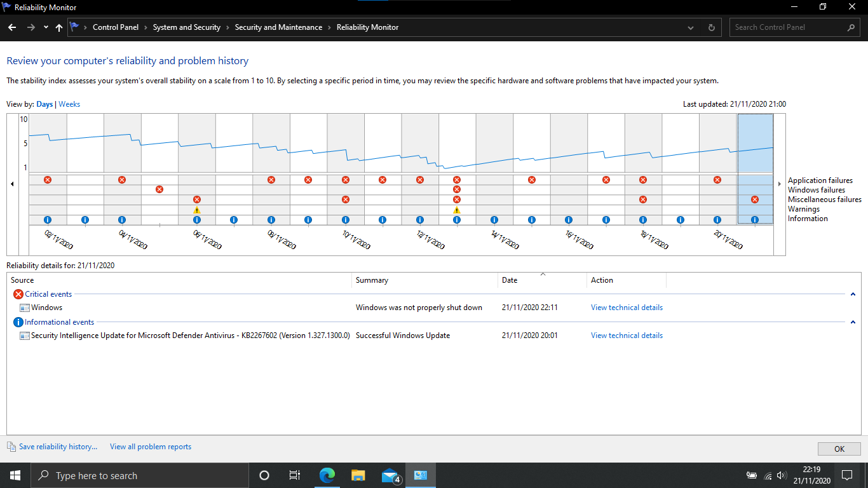Navigate to the System and Security breadcrumb
The width and height of the screenshot is (868, 488).
pyautogui.click(x=187, y=27)
